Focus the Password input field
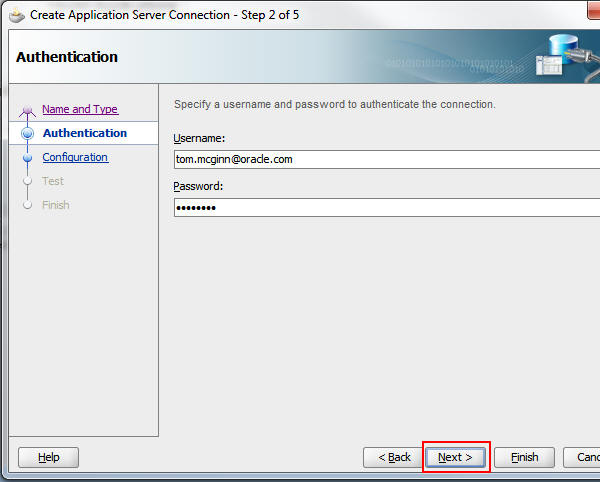 tap(386, 207)
